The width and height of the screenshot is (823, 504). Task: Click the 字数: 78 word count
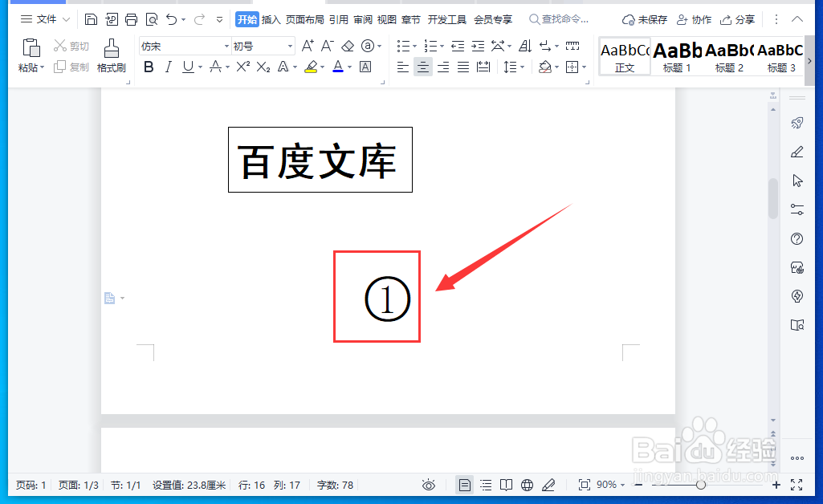(335, 485)
